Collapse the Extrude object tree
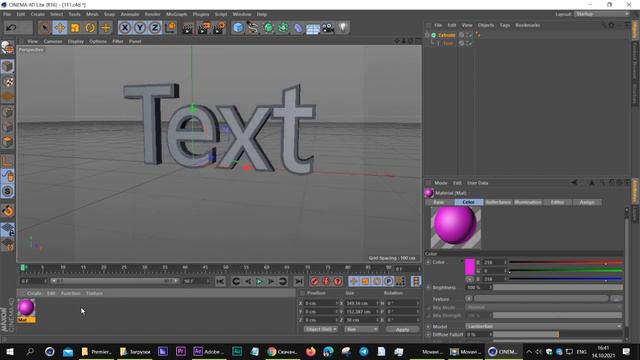The width and height of the screenshot is (640, 360). click(427, 35)
